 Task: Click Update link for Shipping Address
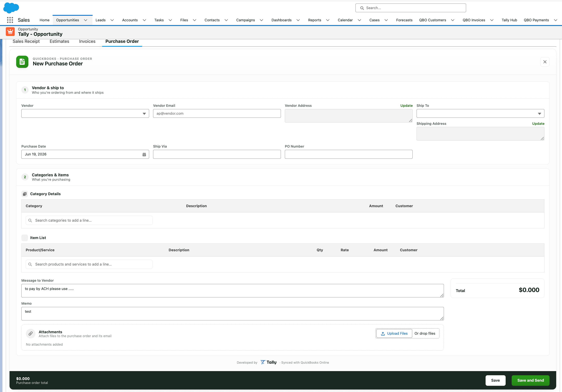click(538, 124)
